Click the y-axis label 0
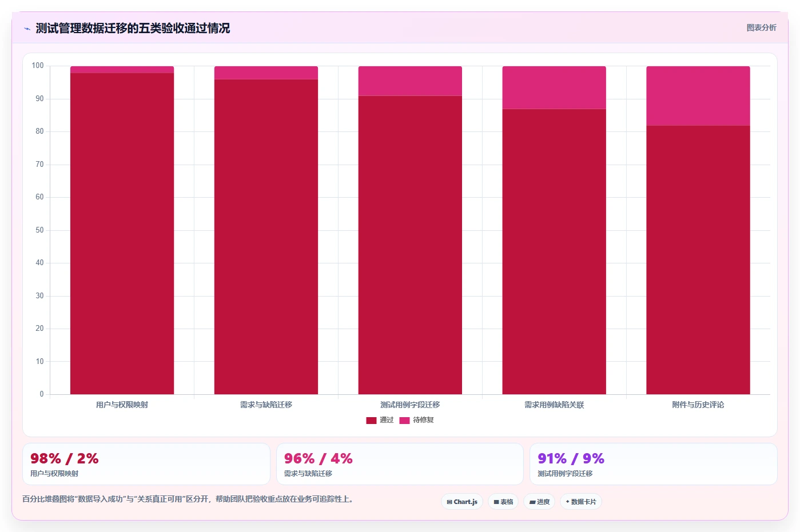 click(42, 394)
